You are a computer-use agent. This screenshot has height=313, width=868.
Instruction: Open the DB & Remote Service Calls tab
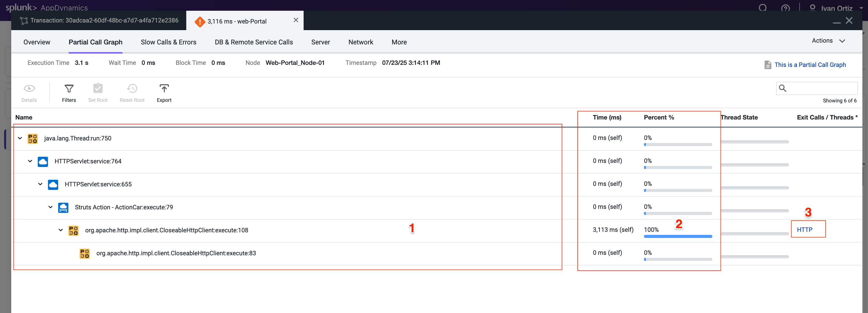[x=253, y=42]
